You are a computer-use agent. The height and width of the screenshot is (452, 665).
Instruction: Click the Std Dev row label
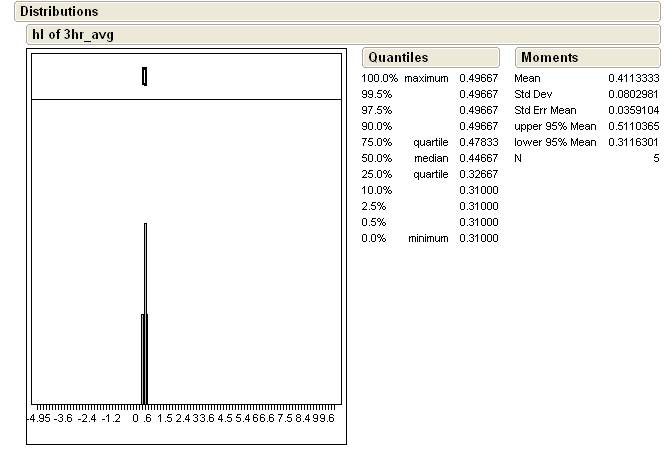533,94
